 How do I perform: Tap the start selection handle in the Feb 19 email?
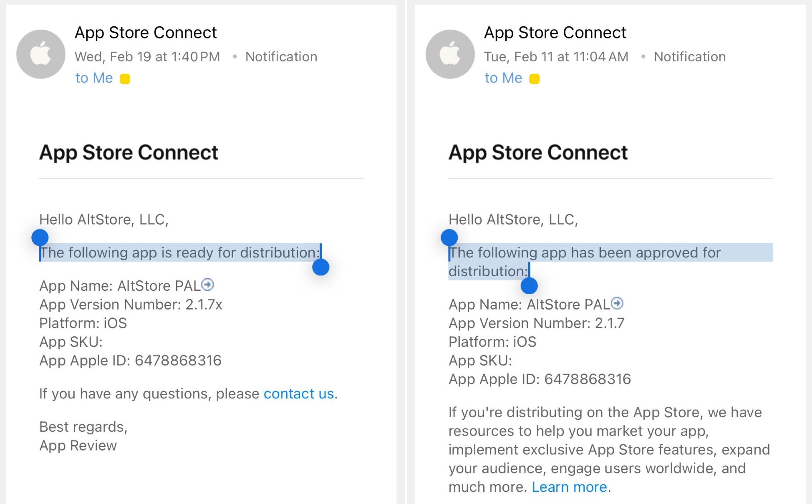coord(40,237)
